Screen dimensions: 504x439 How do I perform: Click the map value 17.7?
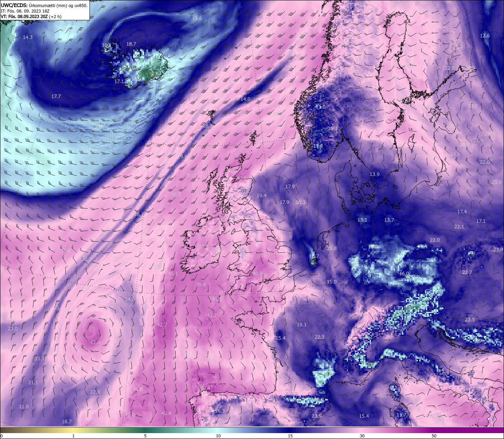[x=56, y=96]
